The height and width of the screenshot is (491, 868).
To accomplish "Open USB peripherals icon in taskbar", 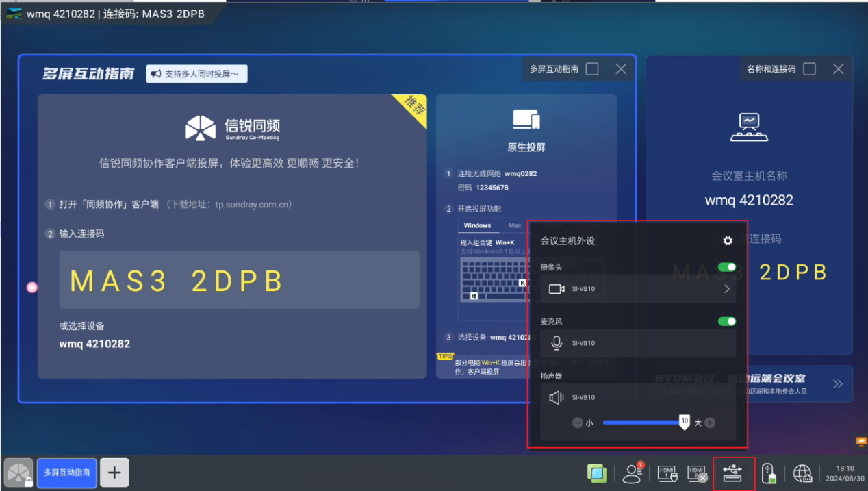I will (732, 473).
